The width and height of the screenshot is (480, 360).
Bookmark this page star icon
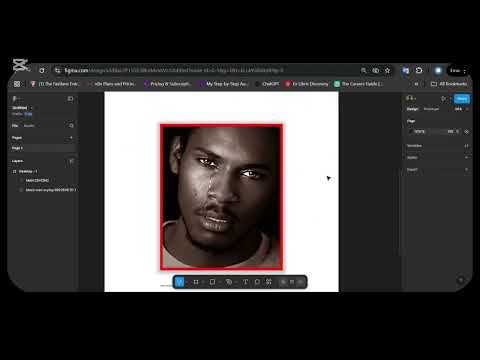pos(387,70)
